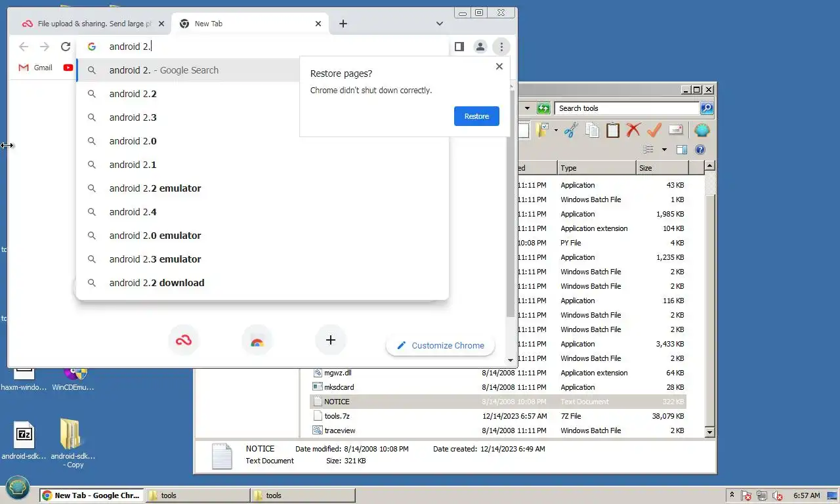This screenshot has width=840, height=504.
Task: Click the Explorer file list scroll-up arrow
Action: (x=709, y=167)
